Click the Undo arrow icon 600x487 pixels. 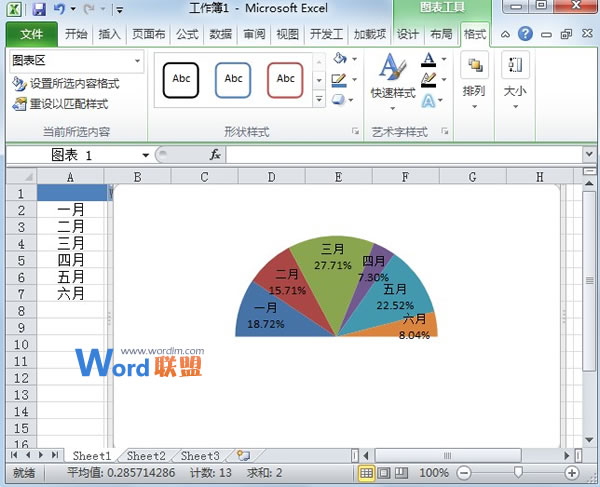pos(59,9)
